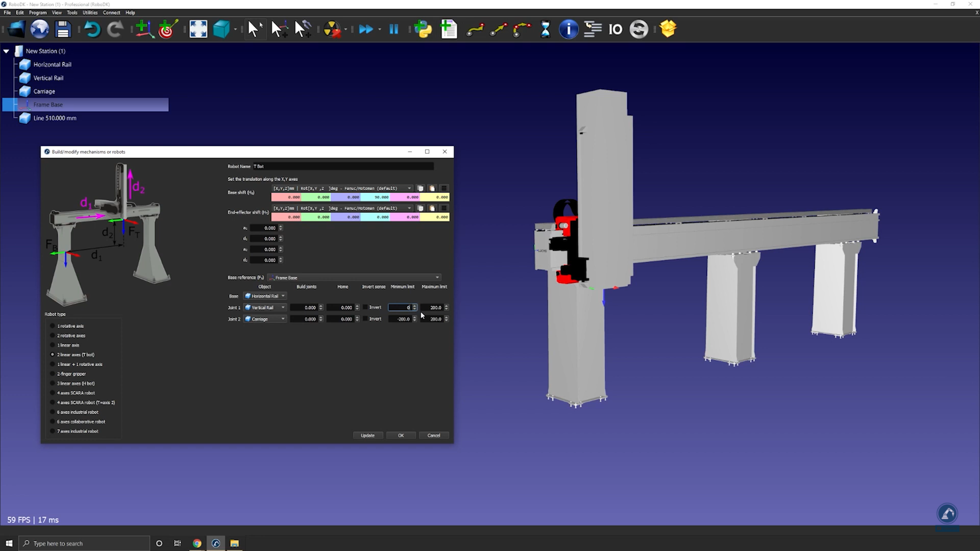The image size is (980, 551).
Task: Click the Add target icon
Action: click(168, 29)
